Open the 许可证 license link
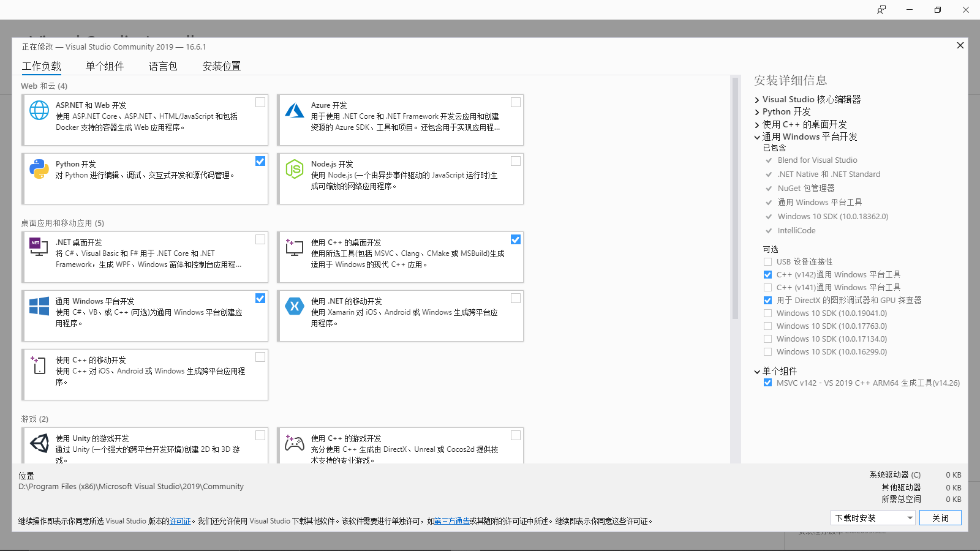This screenshot has width=980, height=551. tap(180, 521)
